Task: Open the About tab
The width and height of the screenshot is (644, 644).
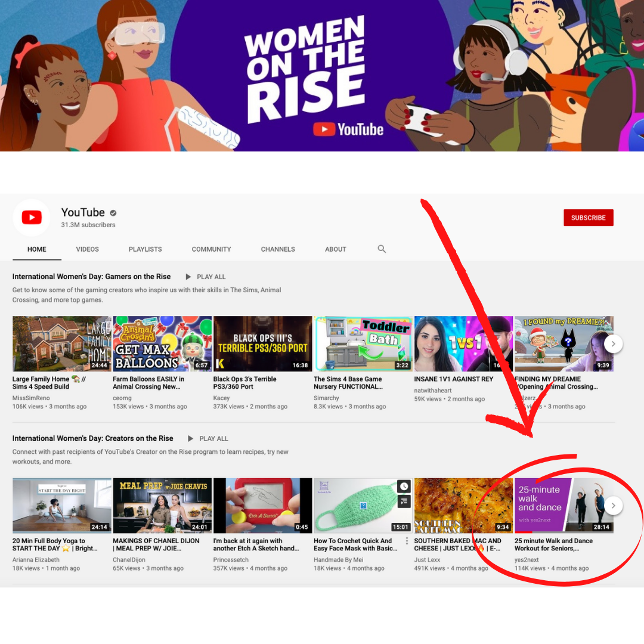Action: (x=336, y=249)
